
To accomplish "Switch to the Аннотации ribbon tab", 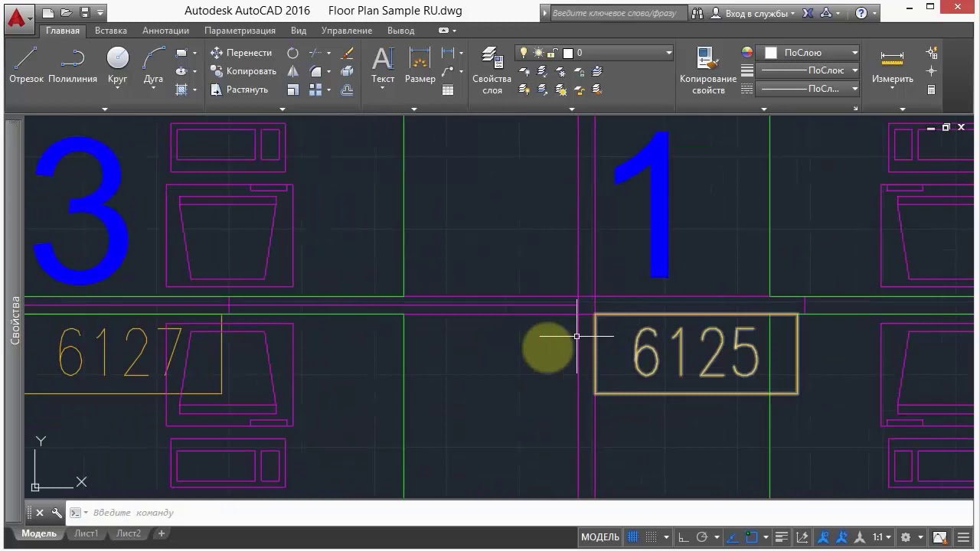I will tap(165, 31).
